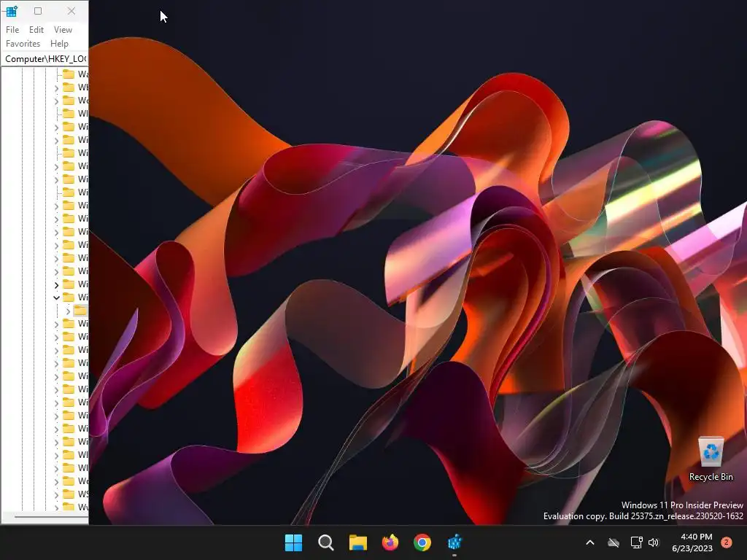Viewport: 747px width, 560px height.
Task: Open taskbar Search
Action: [326, 542]
